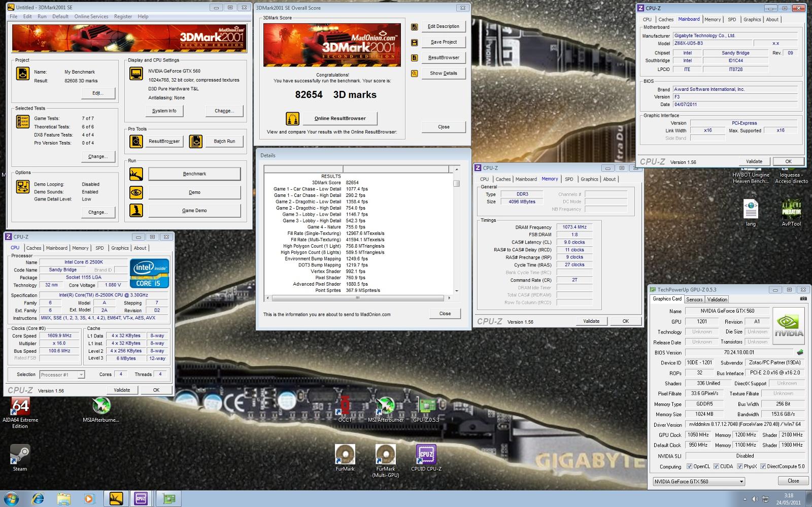This screenshot has height=507, width=812.
Task: Click OK in CPU-Z Memory window
Action: [626, 321]
